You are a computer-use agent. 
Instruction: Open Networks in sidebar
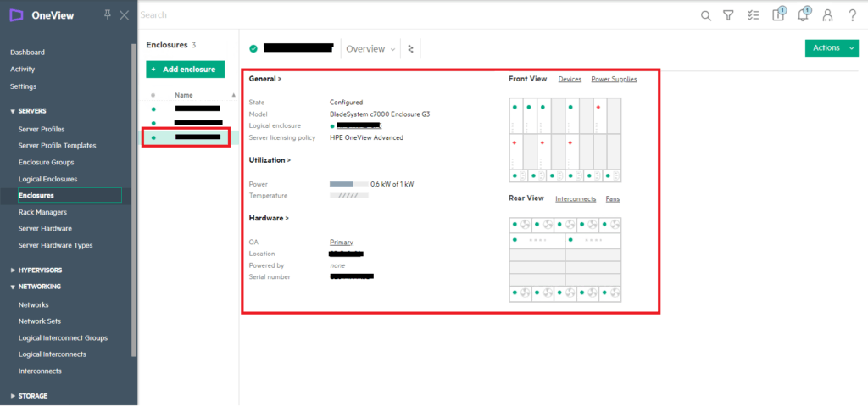click(33, 304)
